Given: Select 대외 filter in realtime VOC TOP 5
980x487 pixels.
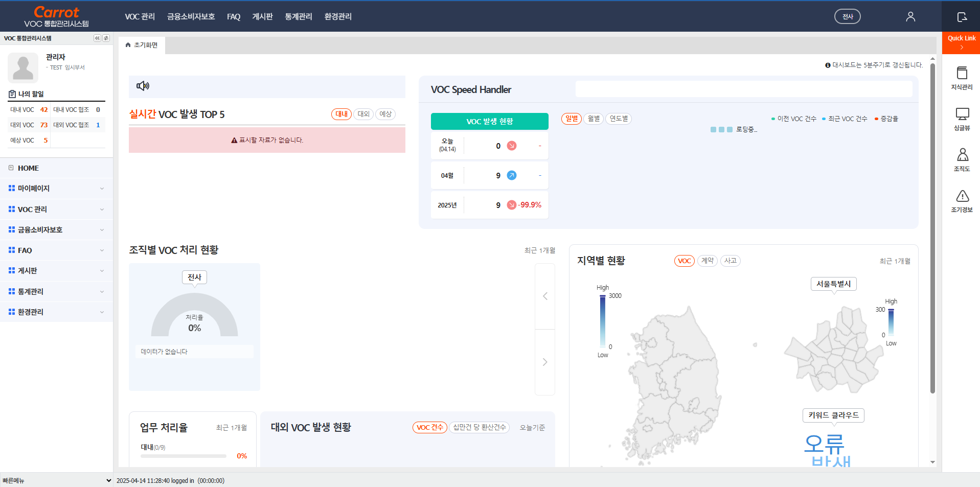Looking at the screenshot, I should [x=363, y=114].
